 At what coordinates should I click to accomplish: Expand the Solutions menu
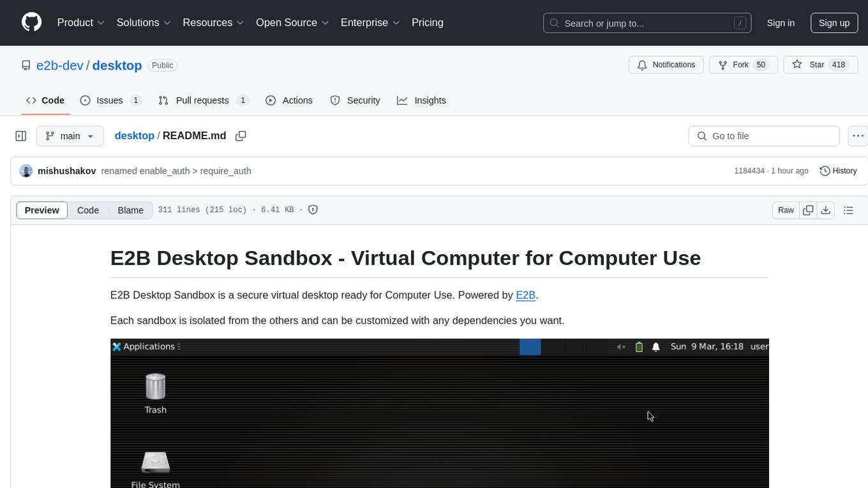(144, 22)
